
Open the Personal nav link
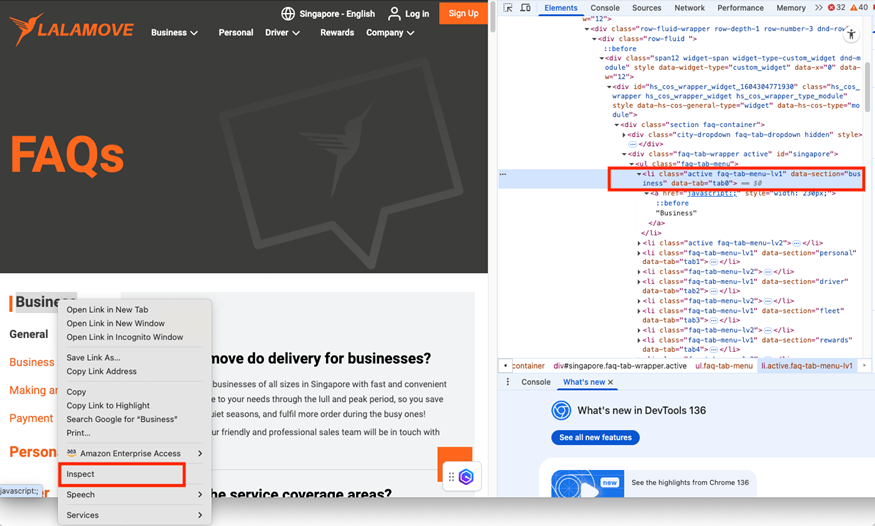[235, 32]
